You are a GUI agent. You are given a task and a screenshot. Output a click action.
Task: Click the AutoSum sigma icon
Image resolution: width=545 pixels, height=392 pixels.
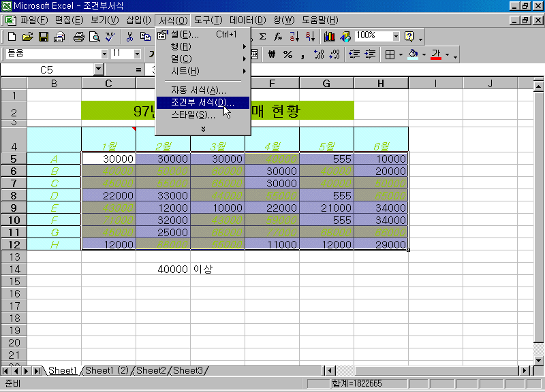click(262, 37)
